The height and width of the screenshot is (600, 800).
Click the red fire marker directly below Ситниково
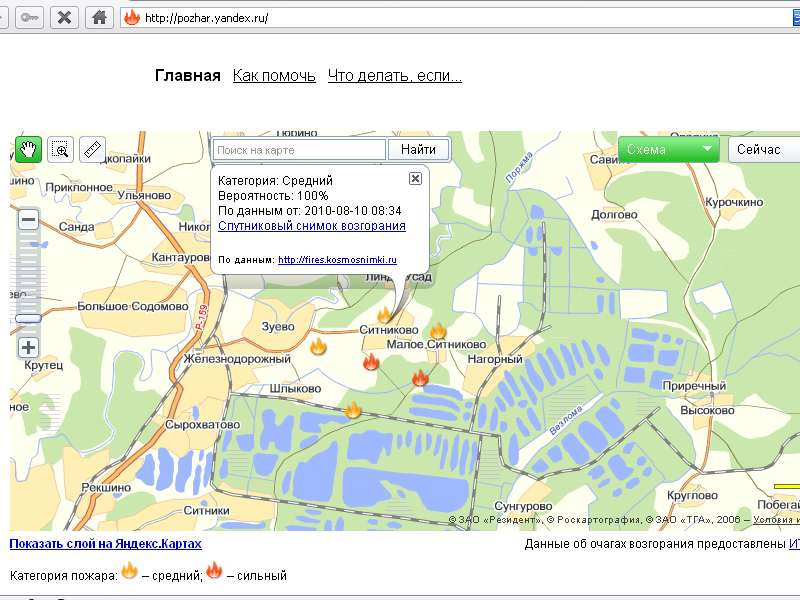coord(371,361)
